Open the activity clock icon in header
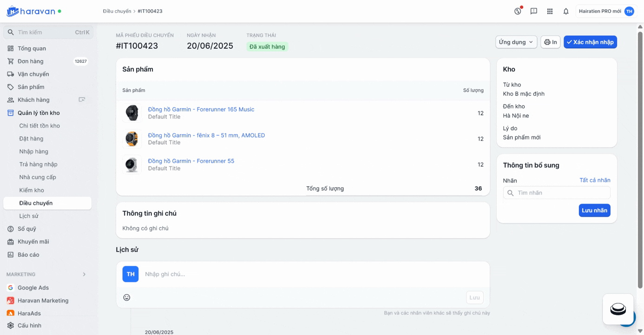The height and width of the screenshot is (335, 644). 518,11
